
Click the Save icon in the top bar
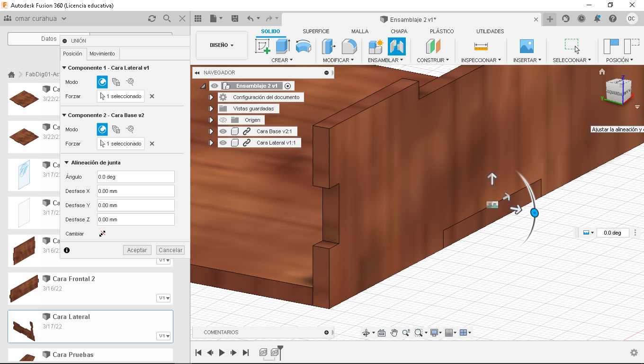pyautogui.click(x=234, y=18)
